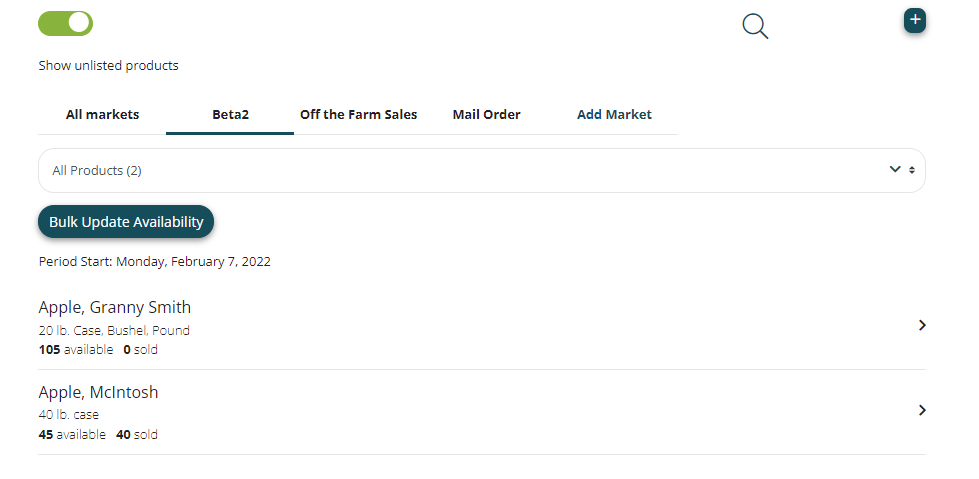The width and height of the screenshot is (979, 479).
Task: Switch to the All markets tab
Action: point(102,115)
